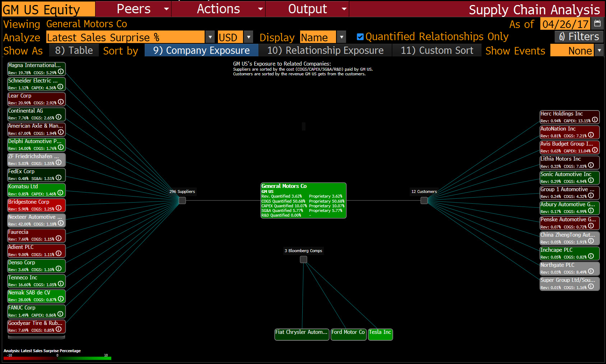Click the GM US Equity ticker field
606x364 pixels.
click(48, 9)
